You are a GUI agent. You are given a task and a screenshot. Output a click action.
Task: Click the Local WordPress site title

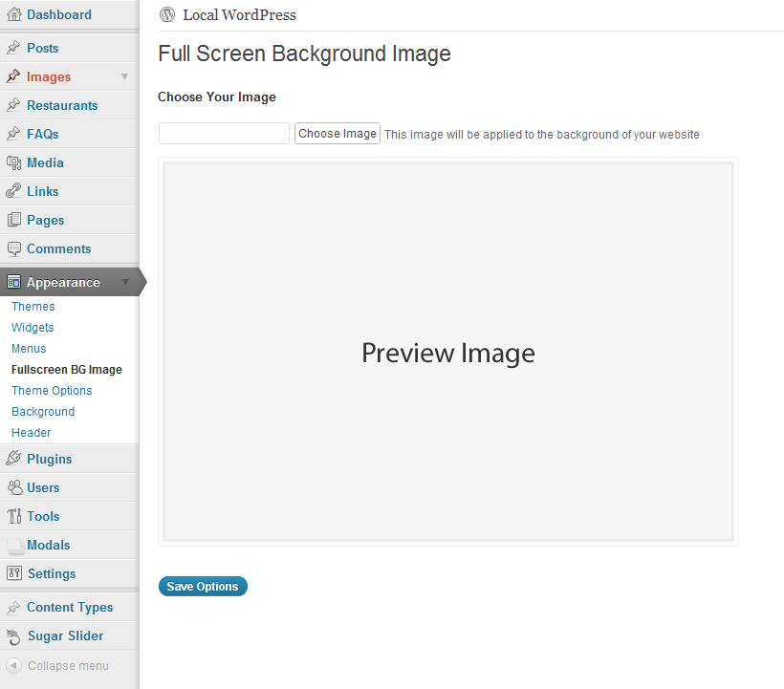click(239, 15)
